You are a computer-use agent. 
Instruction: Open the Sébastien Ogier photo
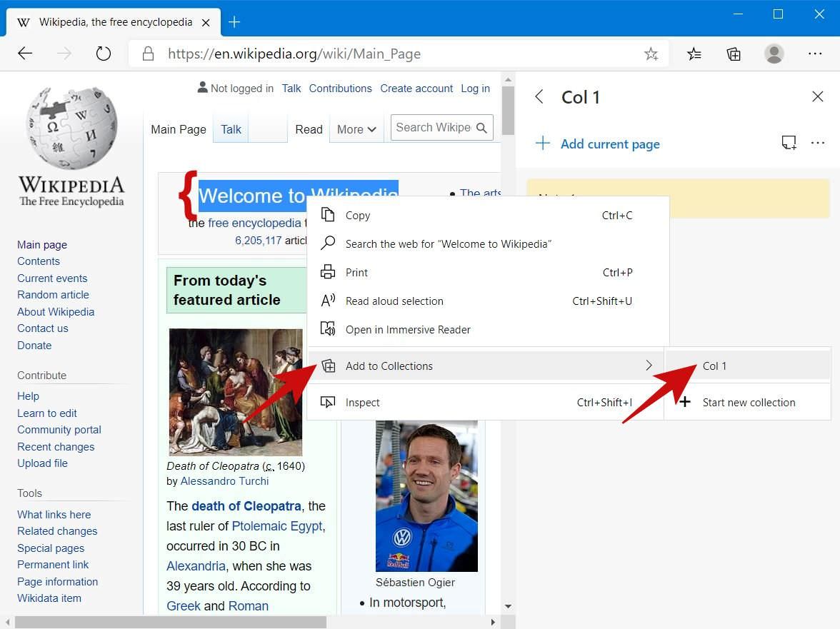pyautogui.click(x=426, y=496)
